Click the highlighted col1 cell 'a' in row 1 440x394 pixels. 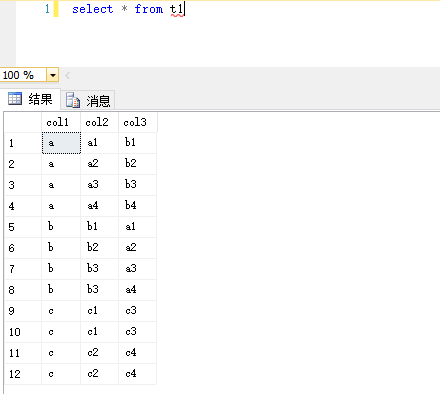[x=61, y=143]
